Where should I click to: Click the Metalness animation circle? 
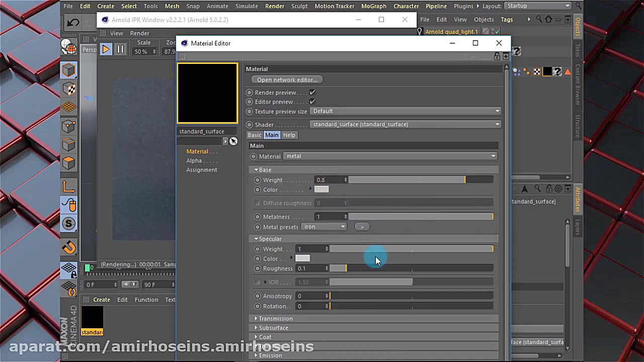pyautogui.click(x=258, y=217)
